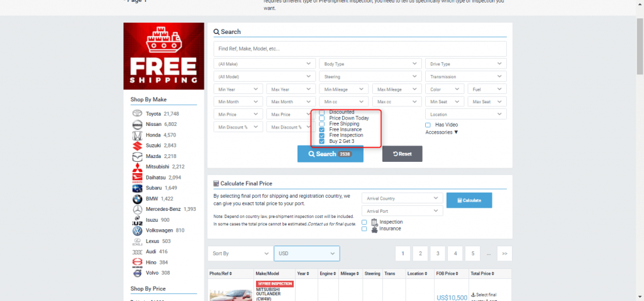Click the Mitsubishi logo icon

tap(136, 167)
